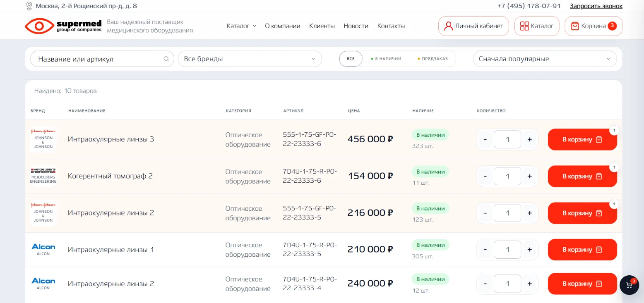
Task: Click quantity field for Интраокулярные линзы 1
Action: (x=507, y=250)
